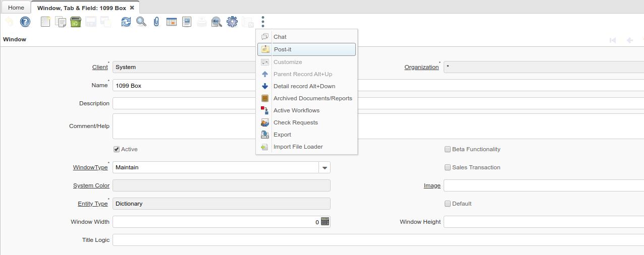
Task: Expand the WindowType dropdown arrow
Action: coord(325,167)
